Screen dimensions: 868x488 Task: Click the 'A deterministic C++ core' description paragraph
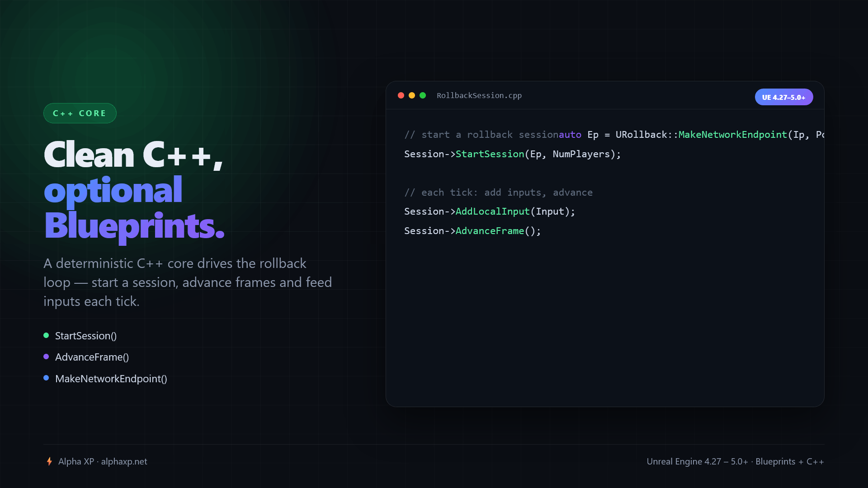(188, 282)
